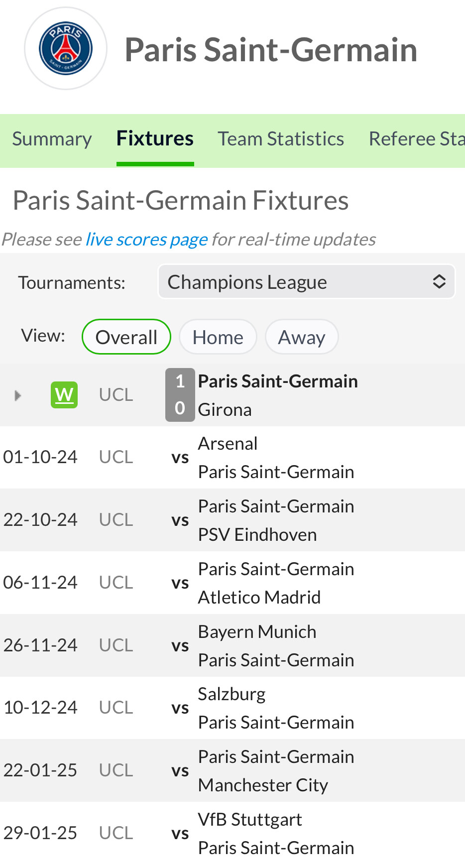Select the Overall view filter
The height and width of the screenshot is (868, 465).
pyautogui.click(x=126, y=337)
